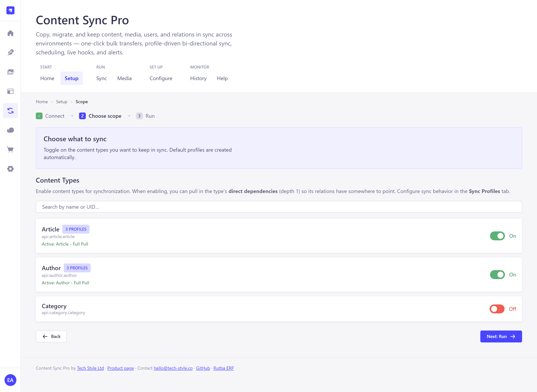Open the Help tab

point(222,78)
